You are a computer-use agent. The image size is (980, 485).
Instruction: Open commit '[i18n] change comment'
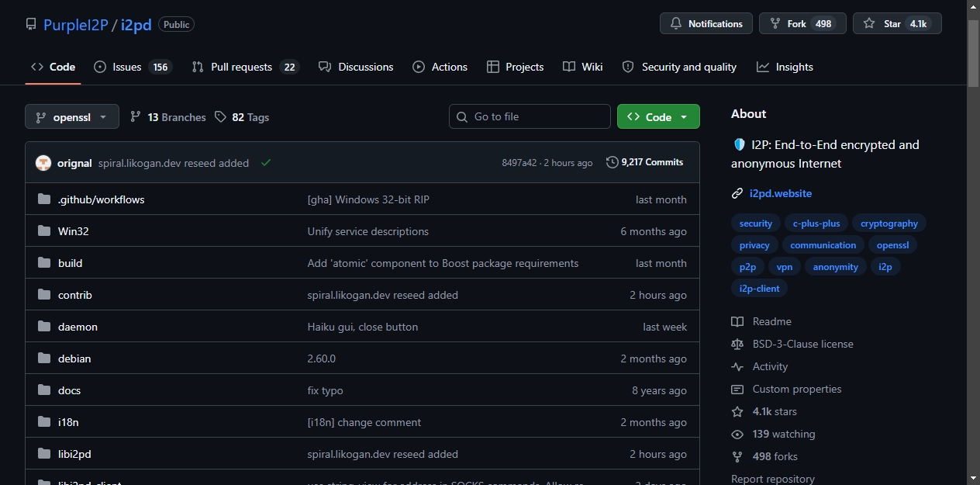tap(364, 422)
